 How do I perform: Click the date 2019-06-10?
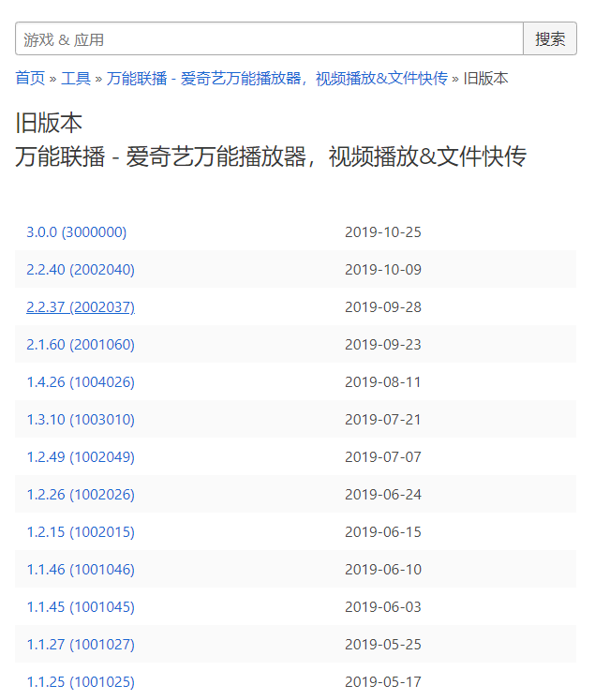[383, 570]
